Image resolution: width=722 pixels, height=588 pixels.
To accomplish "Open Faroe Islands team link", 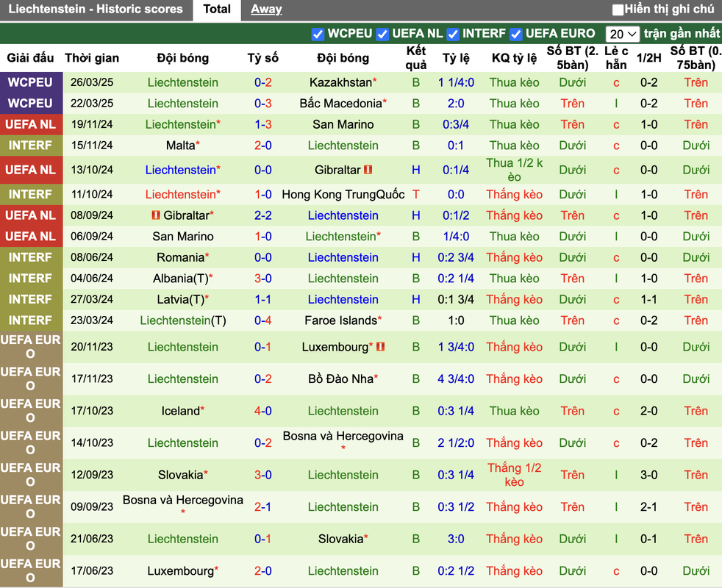I will [x=340, y=320].
